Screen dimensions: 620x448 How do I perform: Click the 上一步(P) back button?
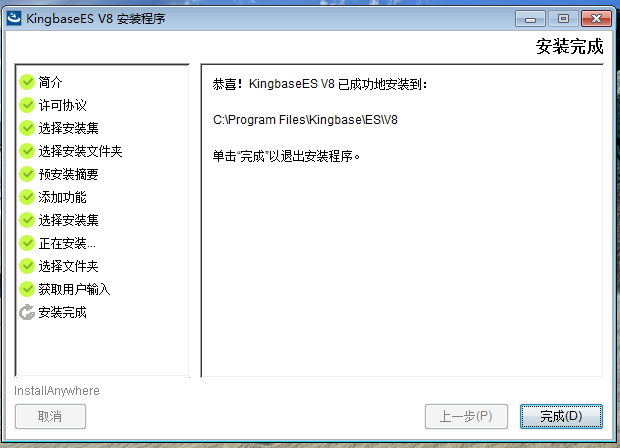[466, 416]
